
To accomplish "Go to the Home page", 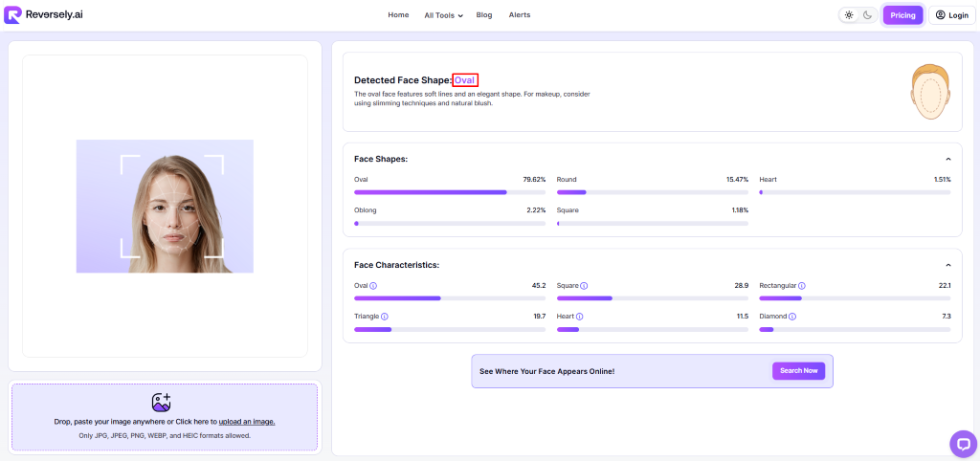I will click(398, 15).
